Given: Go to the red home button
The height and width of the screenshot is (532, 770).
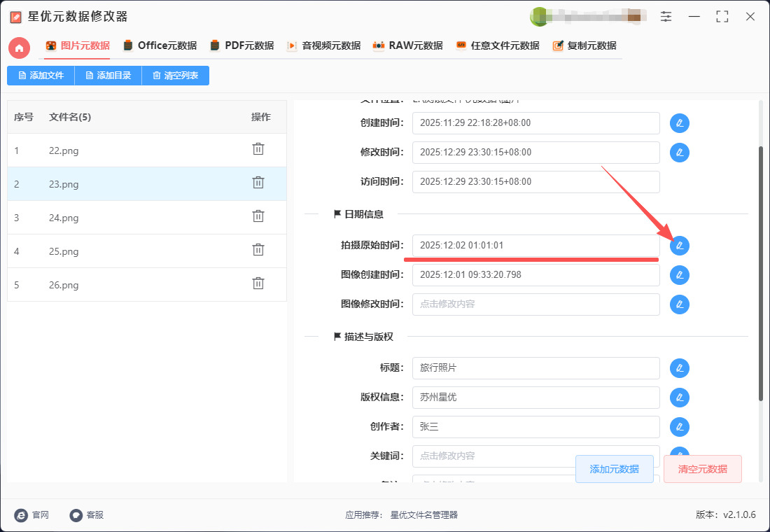Looking at the screenshot, I should 19,48.
